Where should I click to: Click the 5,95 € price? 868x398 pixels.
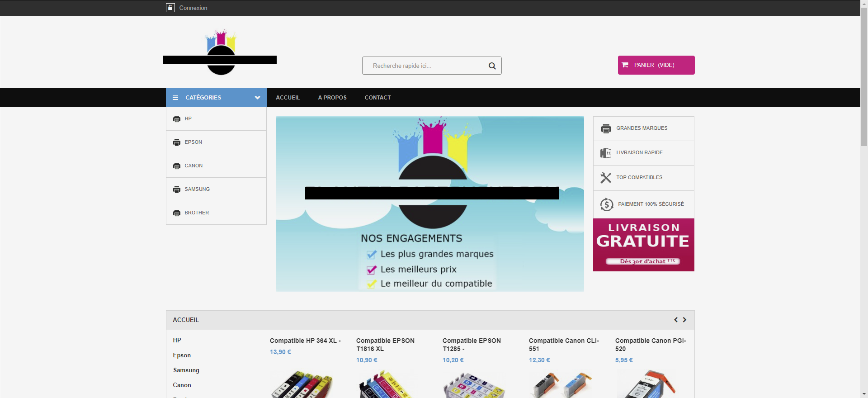tap(624, 360)
